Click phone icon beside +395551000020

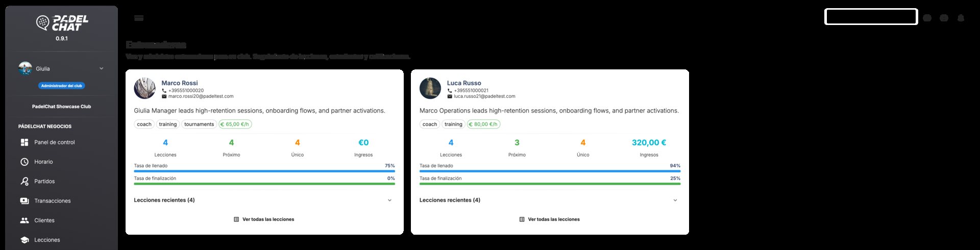click(x=164, y=90)
